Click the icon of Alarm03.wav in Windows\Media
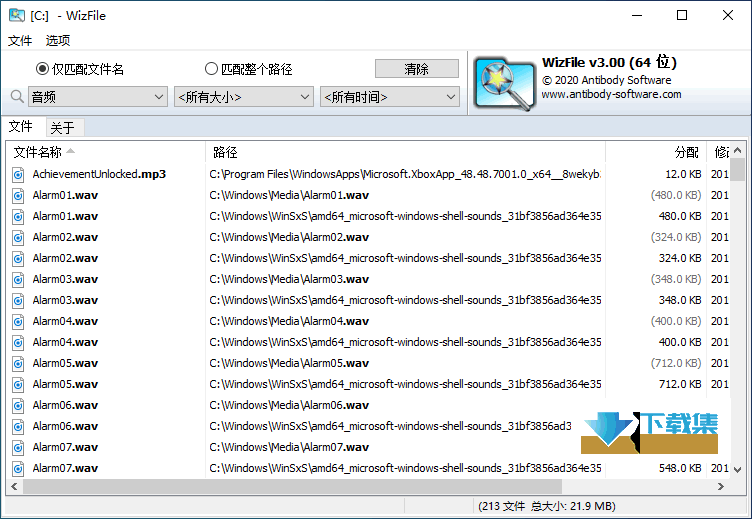Screen dimensions: 752x519 click(17, 279)
